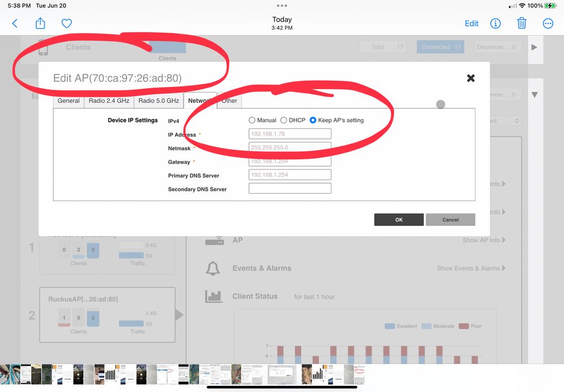The image size is (564, 392).
Task: Open the Radio 5.0 GHz tab
Action: pos(159,101)
